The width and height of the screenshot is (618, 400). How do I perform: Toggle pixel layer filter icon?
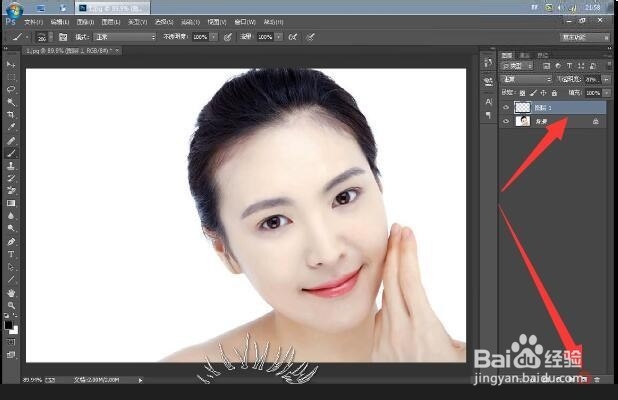(546, 66)
